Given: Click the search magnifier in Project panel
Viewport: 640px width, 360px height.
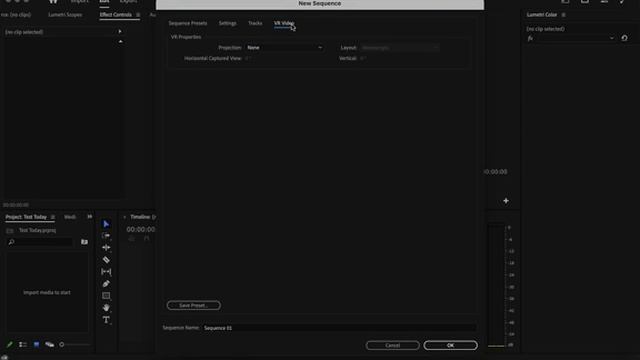Looking at the screenshot, I should coord(11,242).
